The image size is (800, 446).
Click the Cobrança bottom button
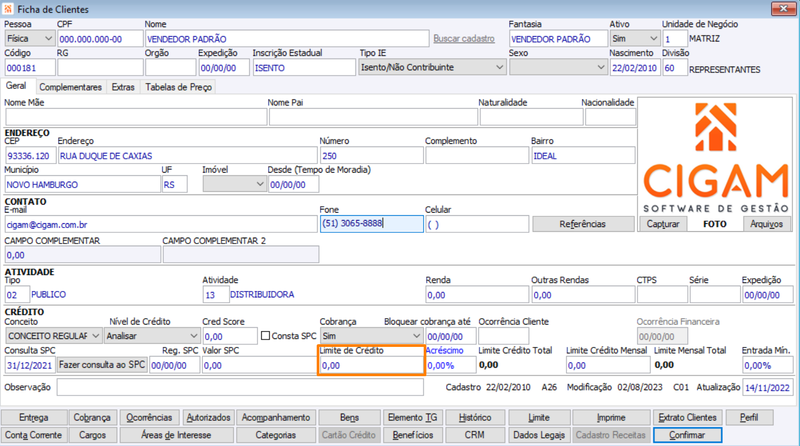(x=92, y=417)
